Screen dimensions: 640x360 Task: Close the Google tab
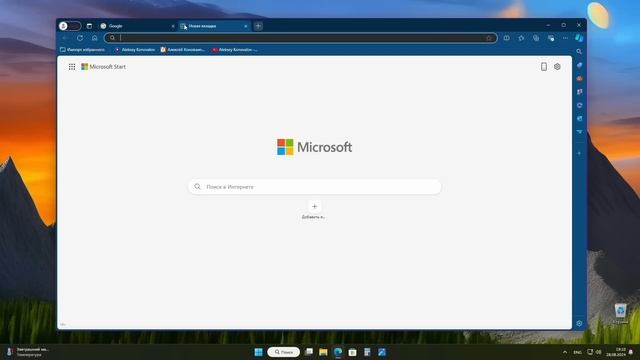click(173, 26)
